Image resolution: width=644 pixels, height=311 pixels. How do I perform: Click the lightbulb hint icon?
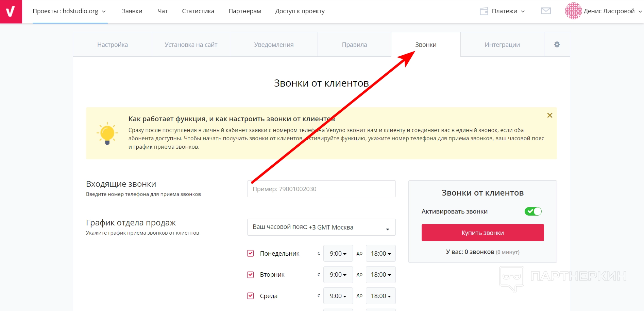pyautogui.click(x=107, y=133)
